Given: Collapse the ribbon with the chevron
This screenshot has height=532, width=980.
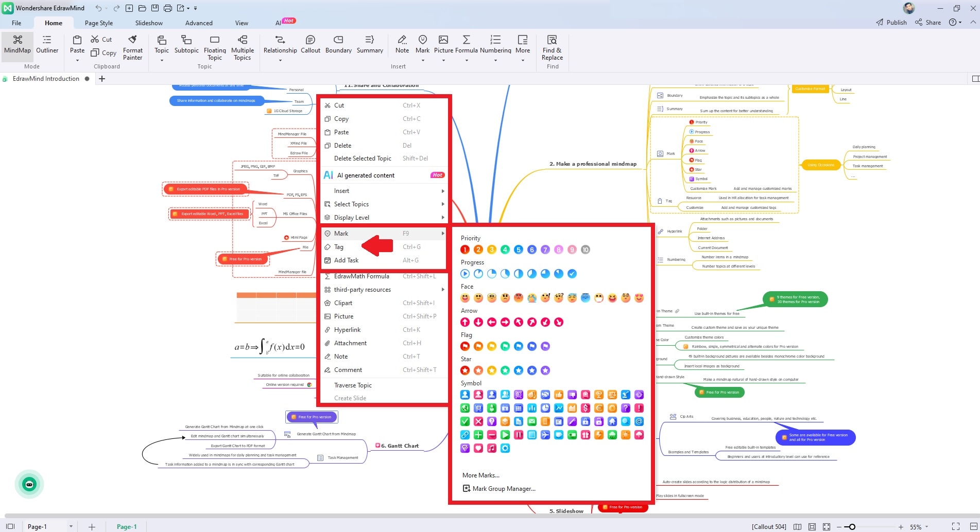Looking at the screenshot, I should 973,22.
